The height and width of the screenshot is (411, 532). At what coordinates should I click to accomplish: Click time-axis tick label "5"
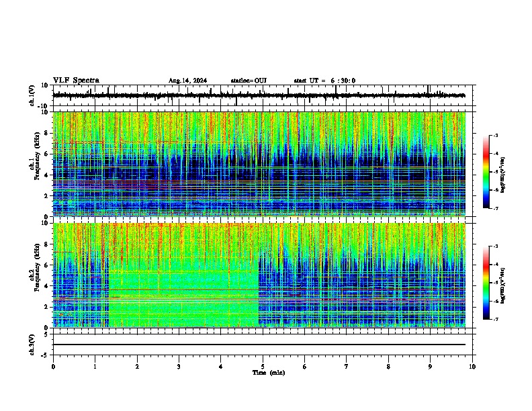click(x=263, y=367)
